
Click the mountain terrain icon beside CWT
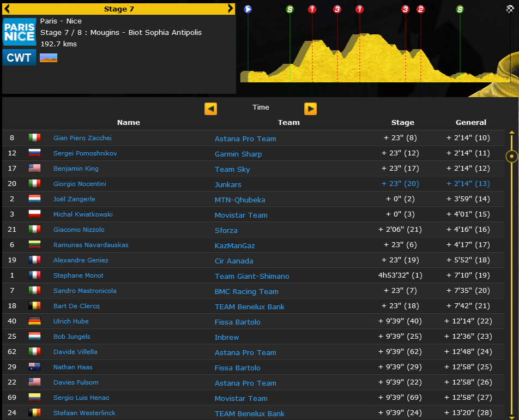[49, 57]
